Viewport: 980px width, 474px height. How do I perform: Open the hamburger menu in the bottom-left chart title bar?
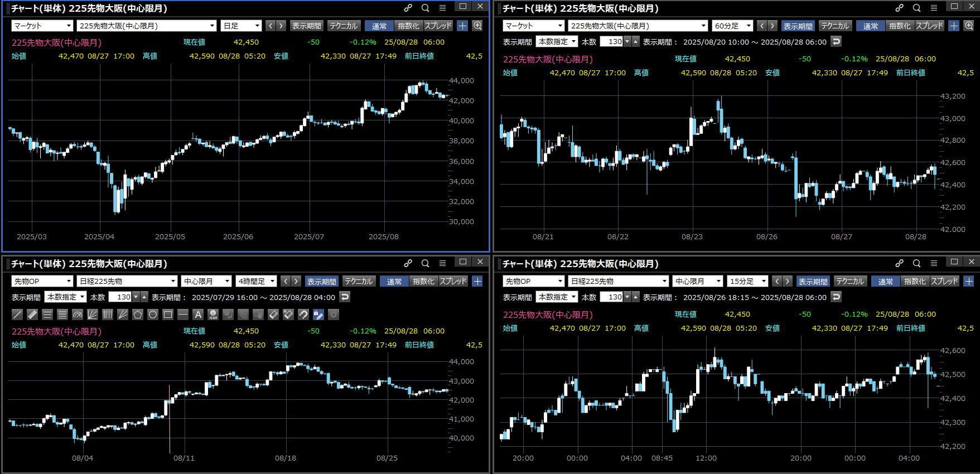pyautogui.click(x=442, y=263)
